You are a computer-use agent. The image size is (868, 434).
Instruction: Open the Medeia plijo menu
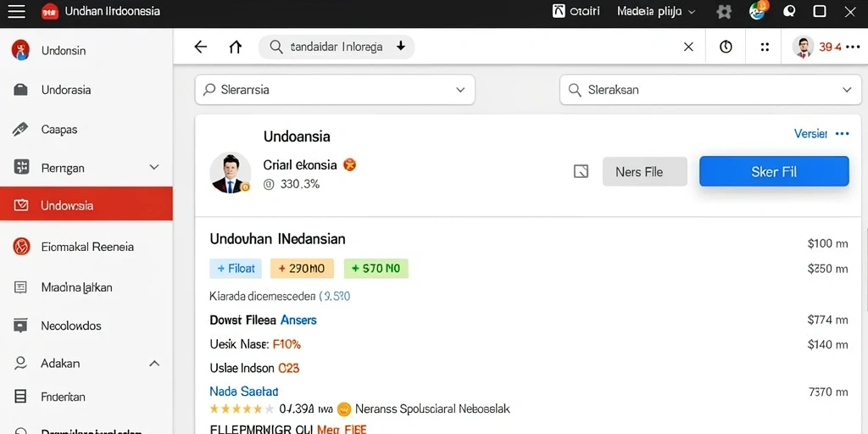pos(656,12)
